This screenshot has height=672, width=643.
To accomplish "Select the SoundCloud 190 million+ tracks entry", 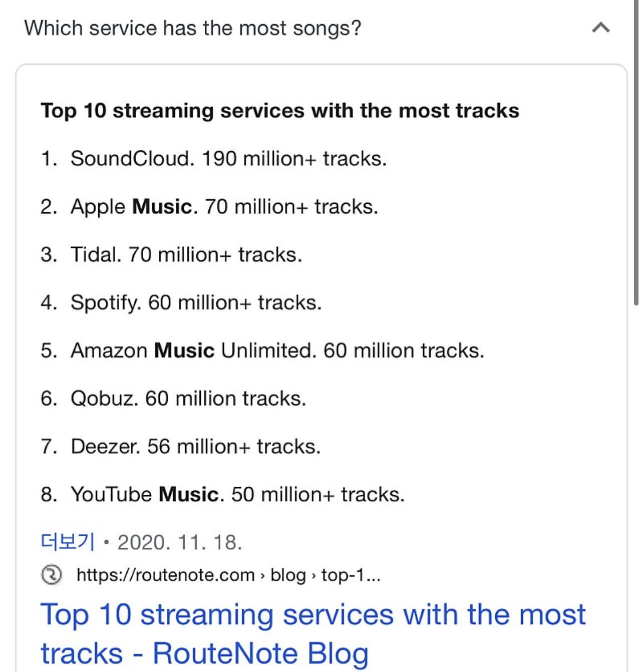I will [x=228, y=159].
